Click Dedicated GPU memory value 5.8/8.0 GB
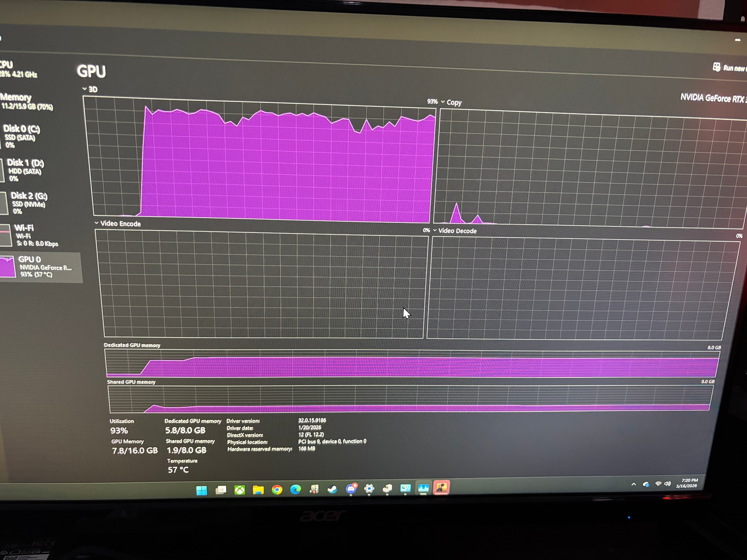 coord(185,431)
